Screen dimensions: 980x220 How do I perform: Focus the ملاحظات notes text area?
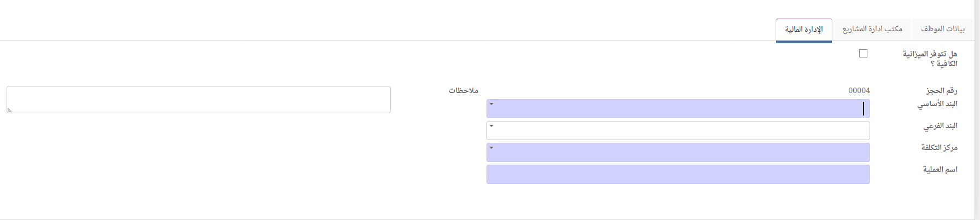[x=198, y=100]
